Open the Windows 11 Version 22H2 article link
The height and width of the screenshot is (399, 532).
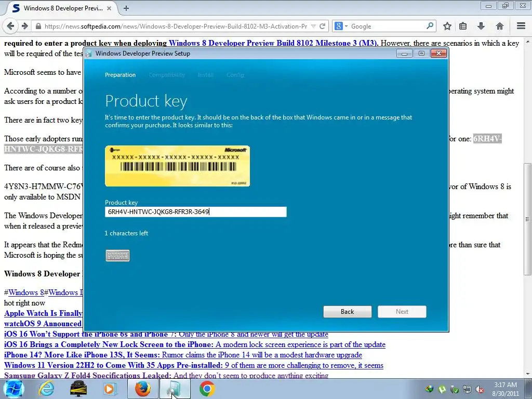coord(194,365)
